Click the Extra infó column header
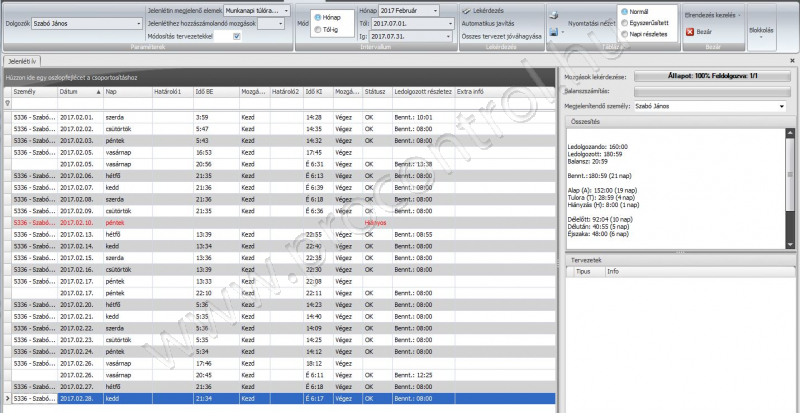 tap(505, 92)
